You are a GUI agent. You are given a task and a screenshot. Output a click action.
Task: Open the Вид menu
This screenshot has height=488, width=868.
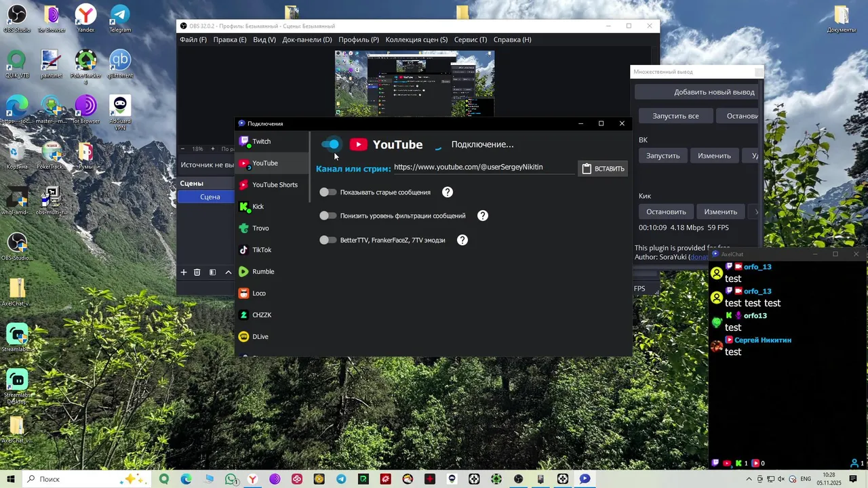264,40
